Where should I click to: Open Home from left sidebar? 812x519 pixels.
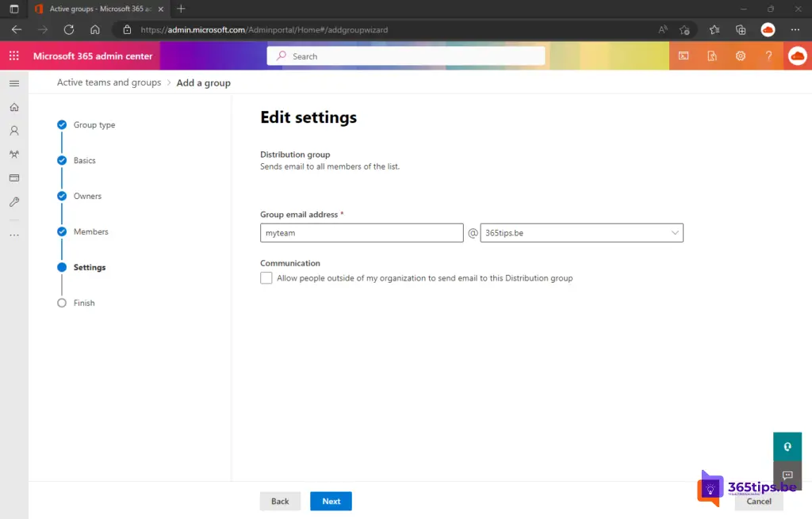[x=13, y=107]
